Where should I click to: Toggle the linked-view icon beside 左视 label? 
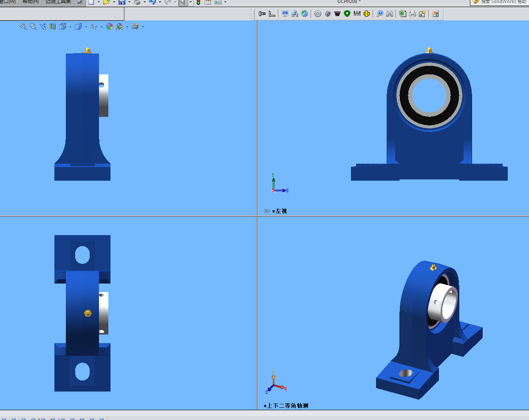tap(267, 211)
